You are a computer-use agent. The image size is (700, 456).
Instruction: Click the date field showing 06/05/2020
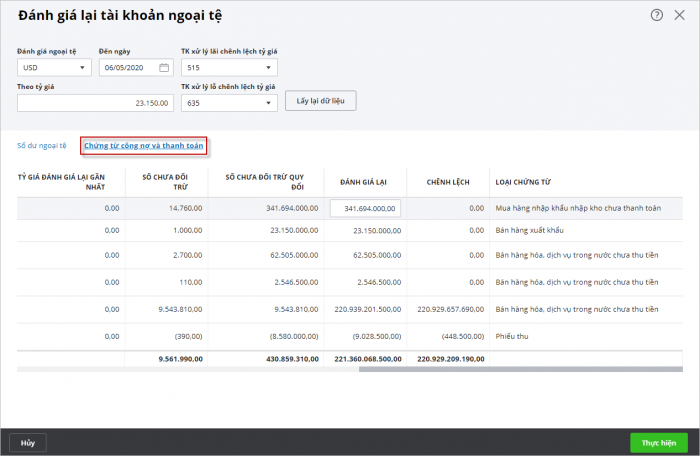pyautogui.click(x=127, y=68)
